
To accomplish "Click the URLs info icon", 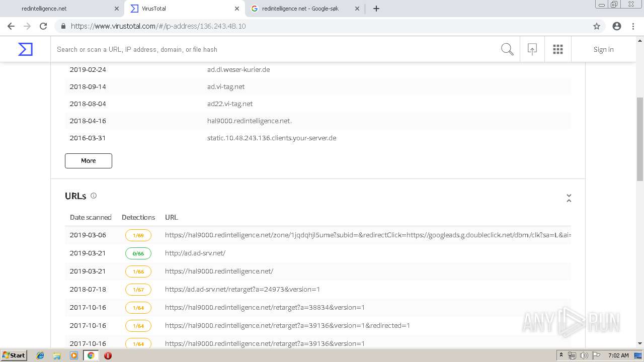I will [93, 196].
